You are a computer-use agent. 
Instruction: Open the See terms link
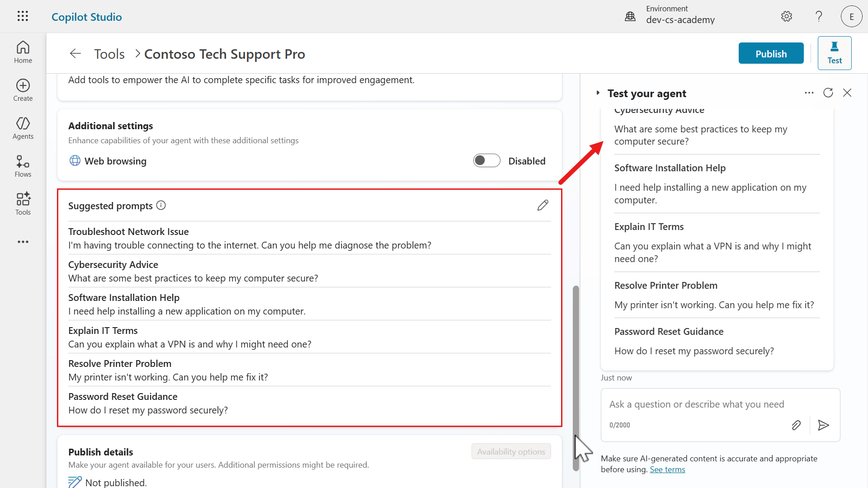[667, 469]
